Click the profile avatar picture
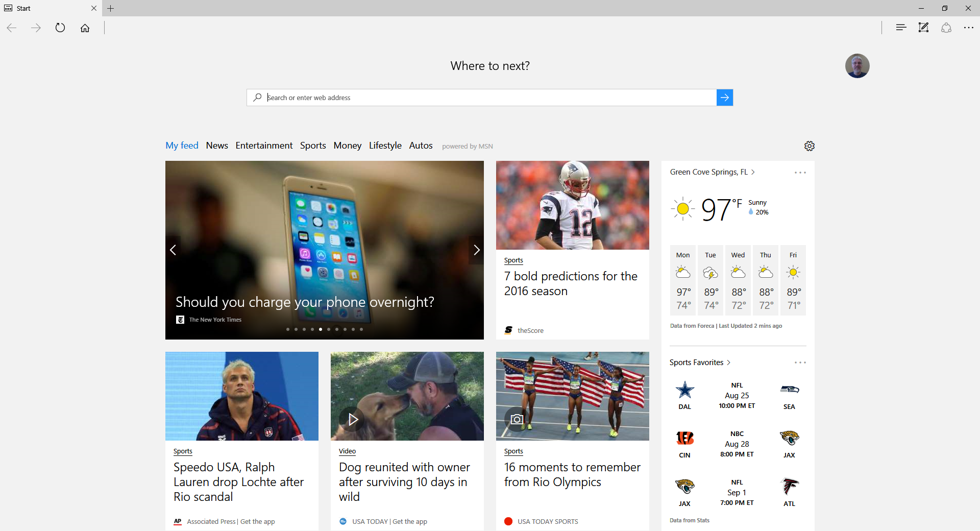Viewport: 980px width, 531px height. pos(856,66)
